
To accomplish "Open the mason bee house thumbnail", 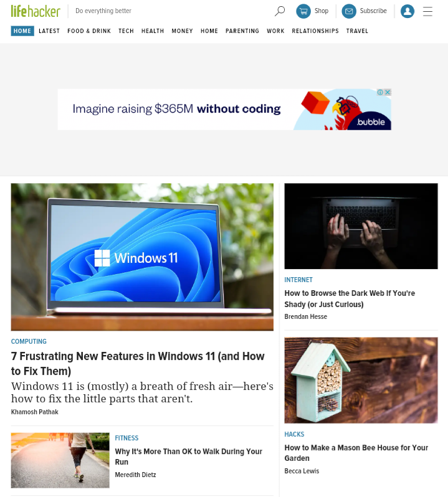I will tap(361, 380).
